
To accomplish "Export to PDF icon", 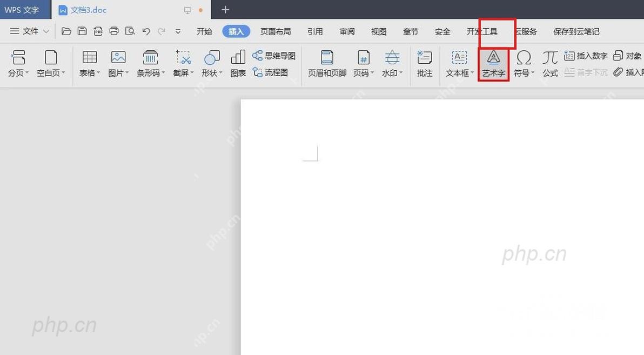I will click(98, 31).
